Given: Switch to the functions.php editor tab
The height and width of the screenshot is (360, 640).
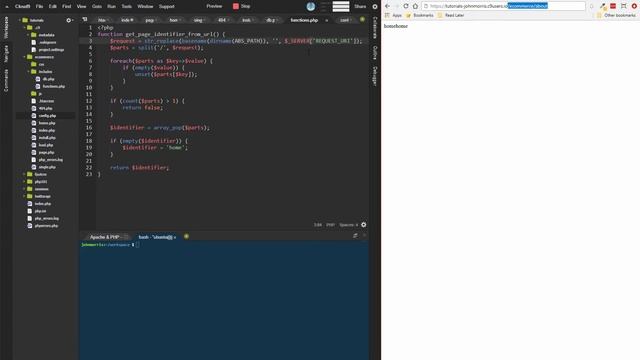Looking at the screenshot, I should click(304, 20).
